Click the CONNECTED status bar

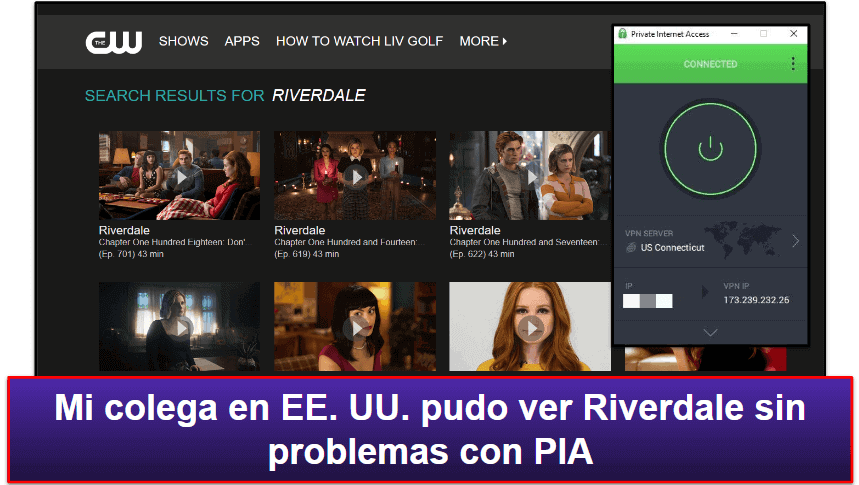tap(711, 64)
